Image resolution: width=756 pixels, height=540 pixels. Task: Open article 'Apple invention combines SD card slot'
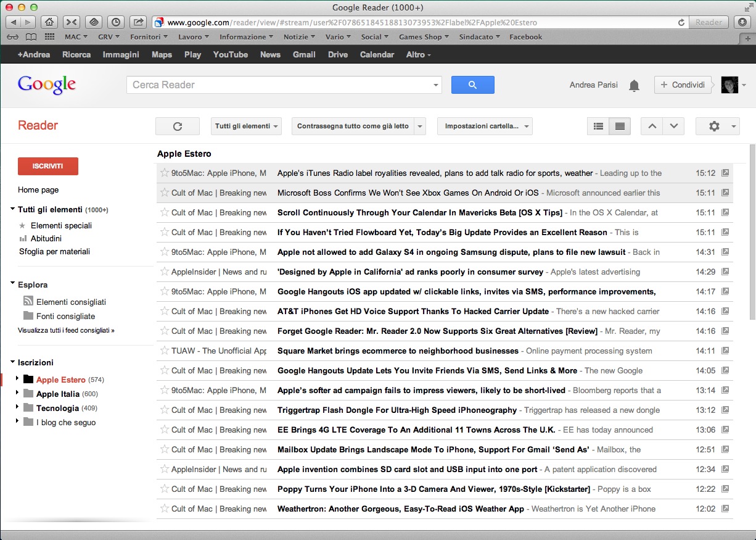click(x=408, y=469)
